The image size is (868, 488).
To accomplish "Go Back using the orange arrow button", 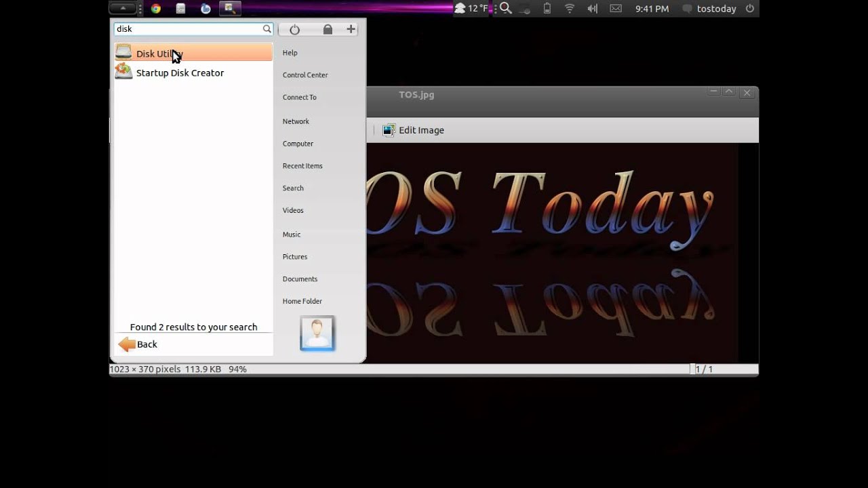I will (x=138, y=344).
